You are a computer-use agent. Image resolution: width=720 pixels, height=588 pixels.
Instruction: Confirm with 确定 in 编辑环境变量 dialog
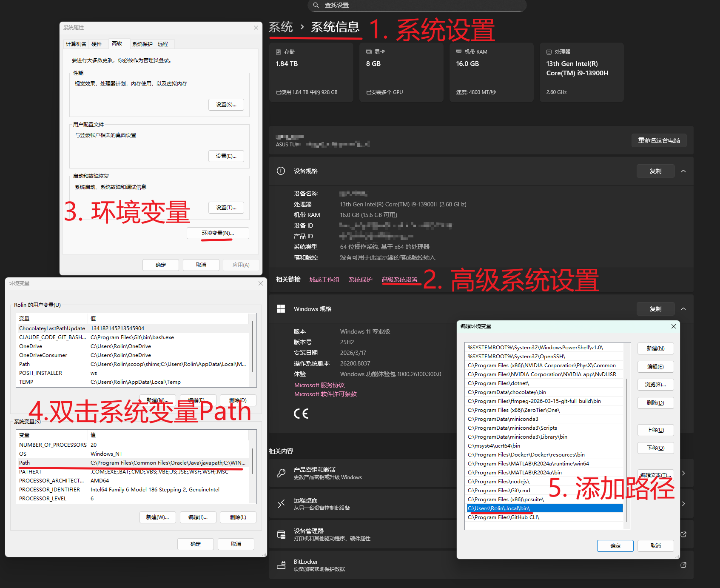click(615, 546)
